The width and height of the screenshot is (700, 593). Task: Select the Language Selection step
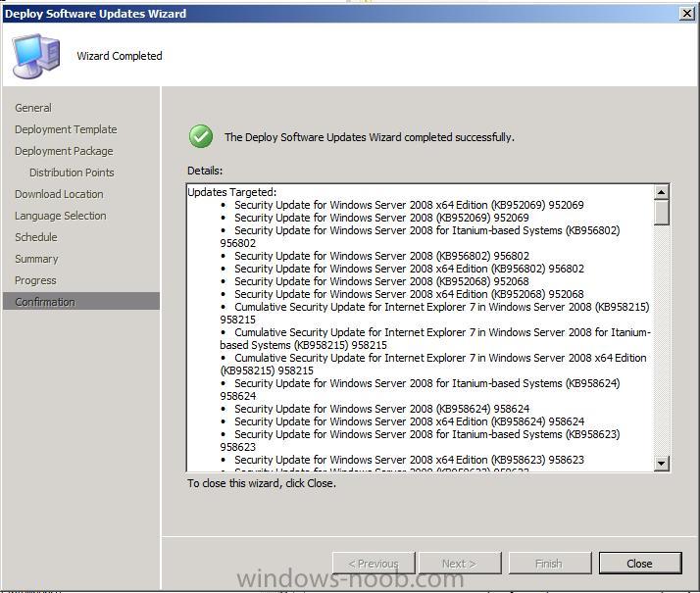click(61, 216)
